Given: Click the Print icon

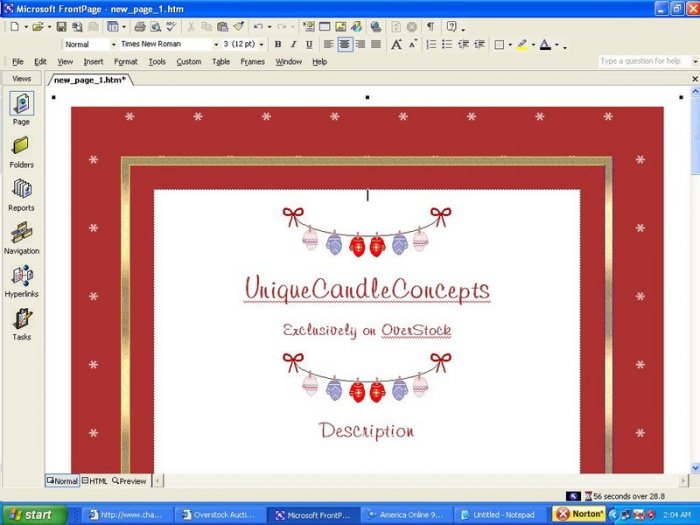Looking at the screenshot, I should click(140, 27).
